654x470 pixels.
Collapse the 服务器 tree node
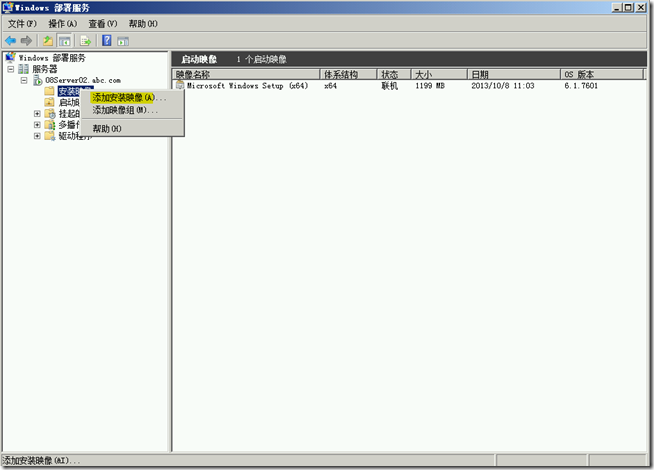point(11,69)
